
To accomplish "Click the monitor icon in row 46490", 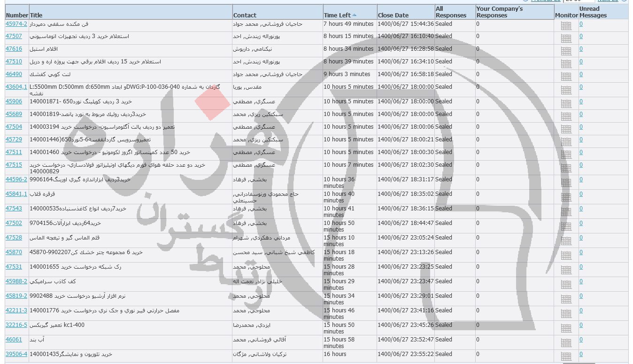I will pos(566,77).
